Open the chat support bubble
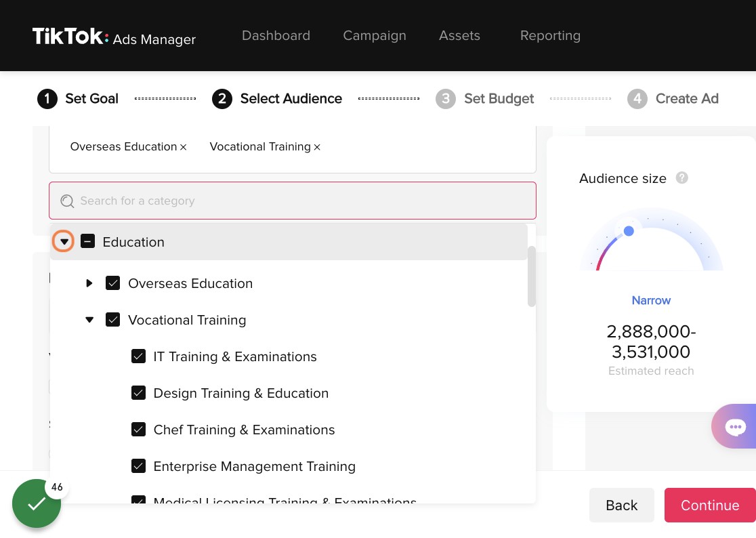 [735, 426]
